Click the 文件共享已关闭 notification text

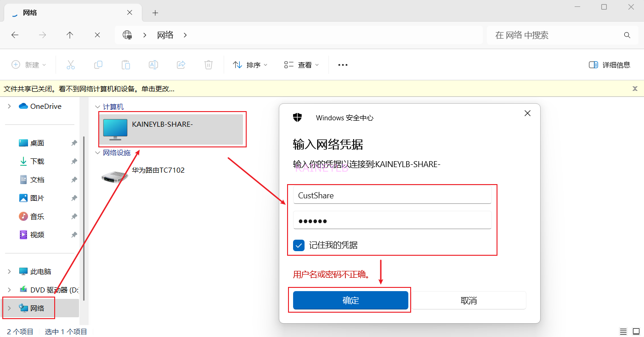pos(89,89)
